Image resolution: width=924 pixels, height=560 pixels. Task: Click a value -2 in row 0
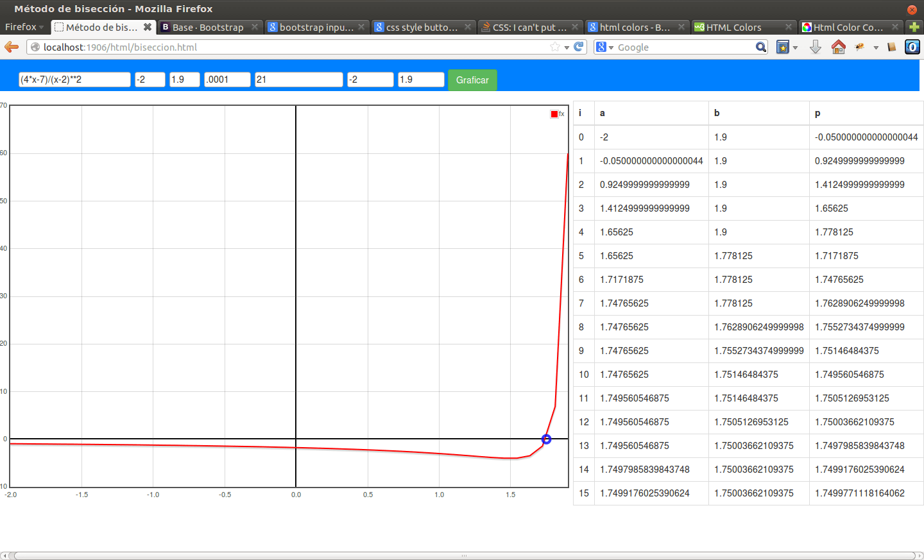coord(604,137)
